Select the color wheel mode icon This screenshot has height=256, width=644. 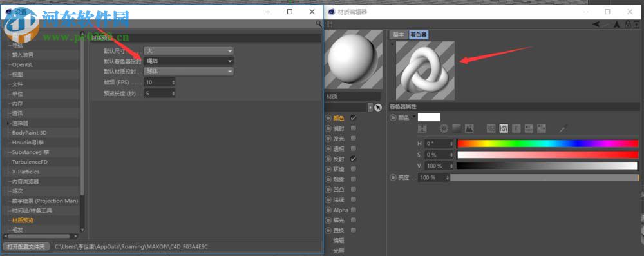point(444,128)
